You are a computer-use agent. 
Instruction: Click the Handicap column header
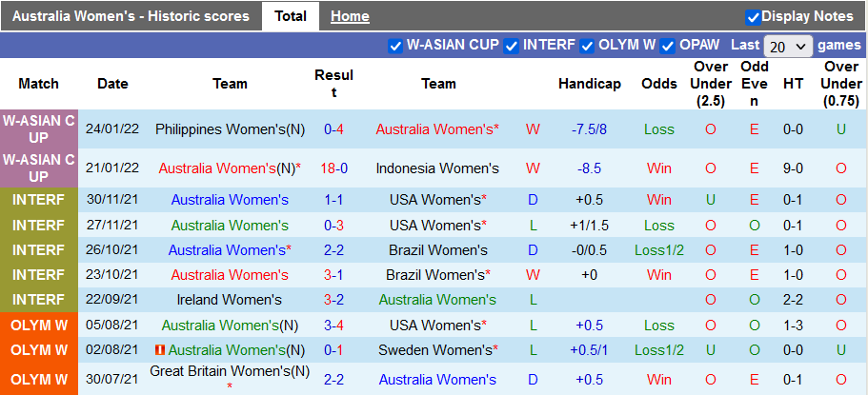tap(590, 84)
